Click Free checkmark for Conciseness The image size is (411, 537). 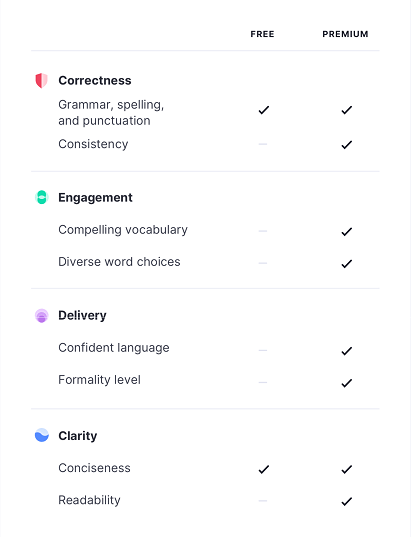(264, 469)
